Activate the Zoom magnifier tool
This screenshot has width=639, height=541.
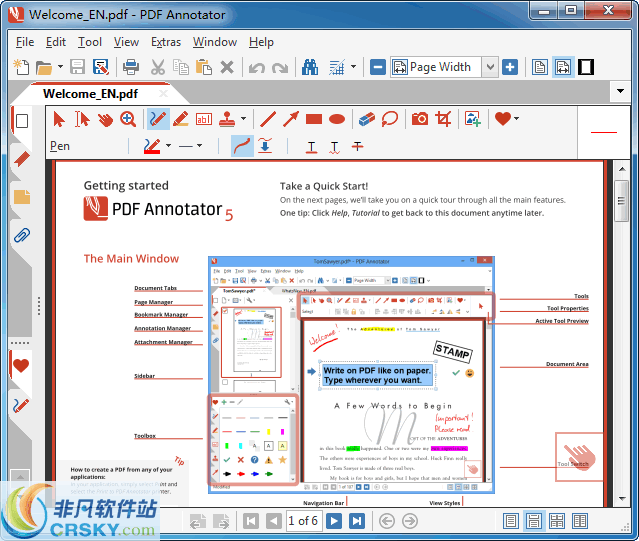[128, 119]
